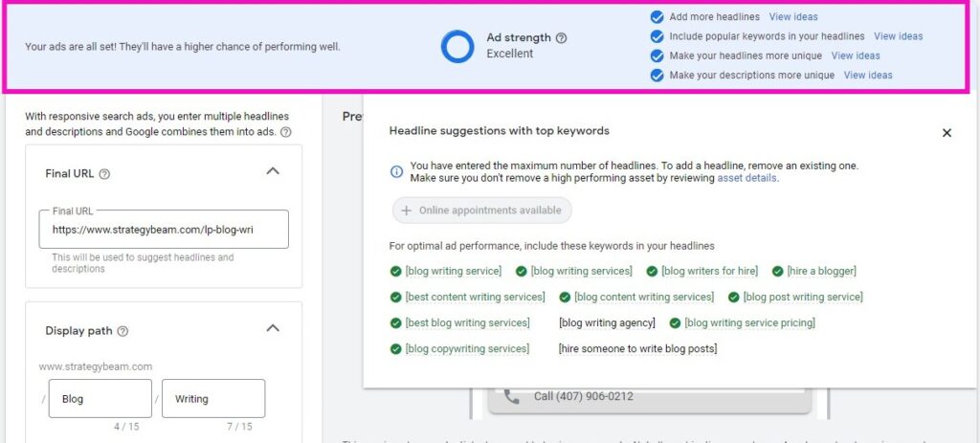Screen dimensions: 980x443
Task: Collapse the Final URL section
Action: coord(273,171)
